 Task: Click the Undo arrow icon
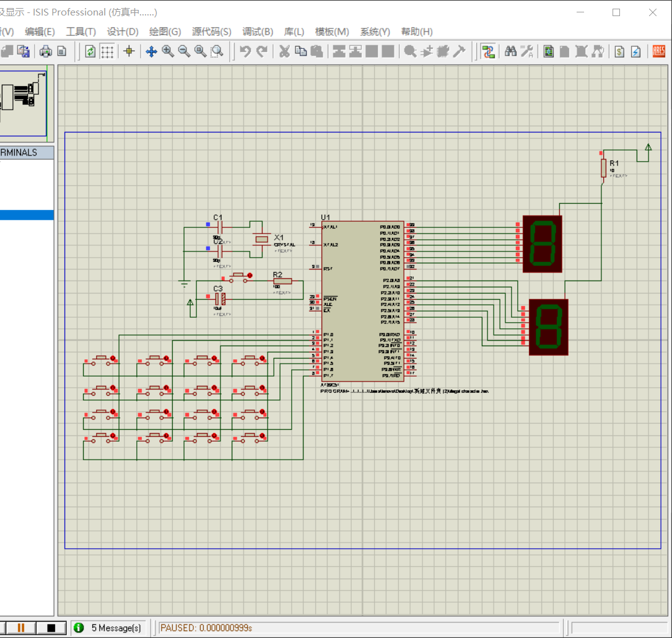coord(245,51)
